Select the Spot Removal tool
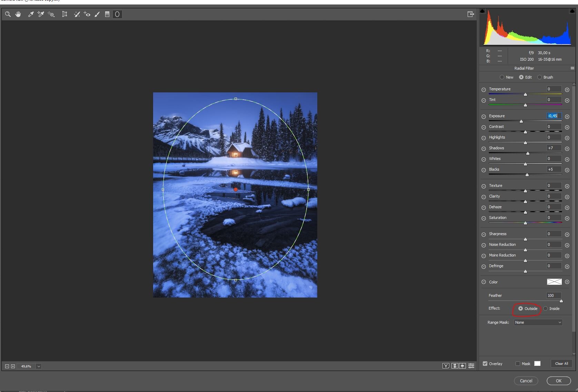578x392 pixels. pos(77,14)
